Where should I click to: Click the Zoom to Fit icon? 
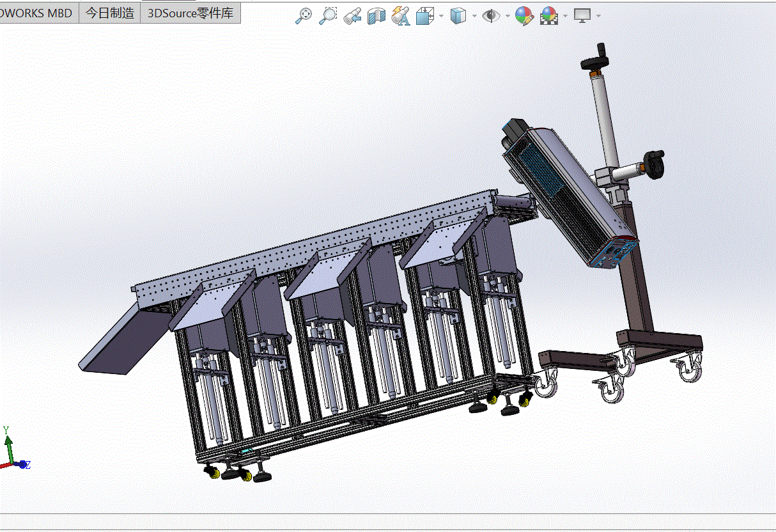pos(304,15)
